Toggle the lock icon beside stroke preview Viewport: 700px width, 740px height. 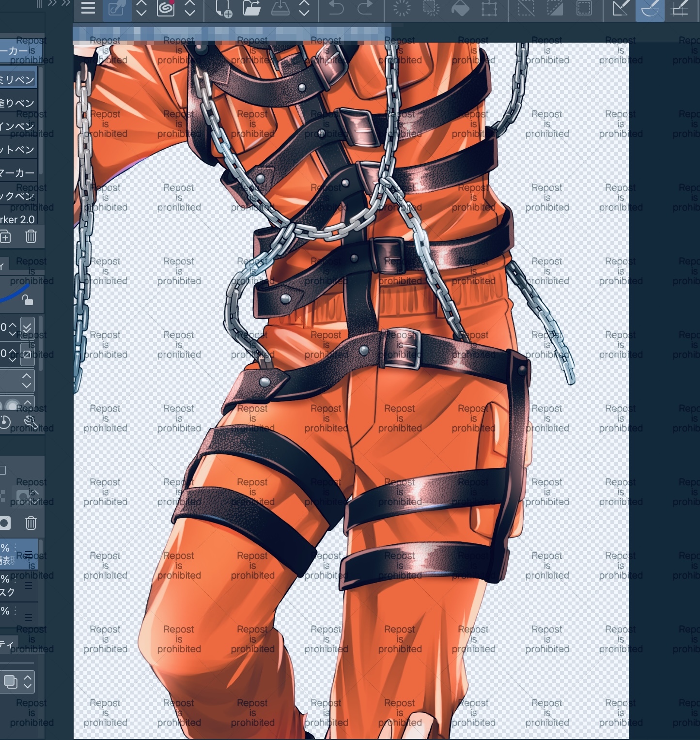(x=28, y=300)
